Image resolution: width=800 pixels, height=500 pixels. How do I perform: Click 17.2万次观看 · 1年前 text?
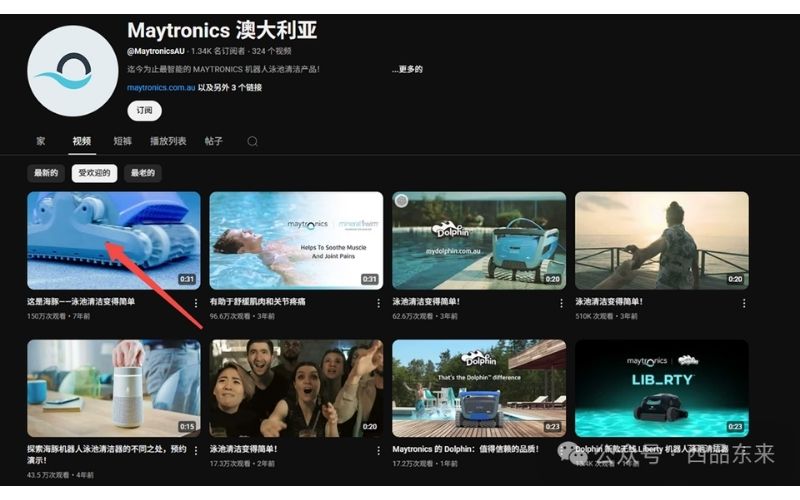coord(424,464)
